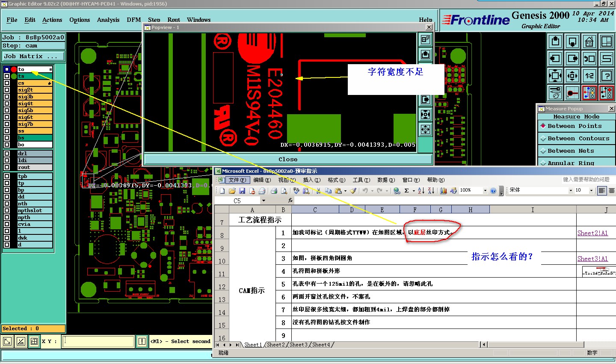Open the Excel Name Box dropdown
Image resolution: width=616 pixels, height=364 pixels.
tap(264, 201)
